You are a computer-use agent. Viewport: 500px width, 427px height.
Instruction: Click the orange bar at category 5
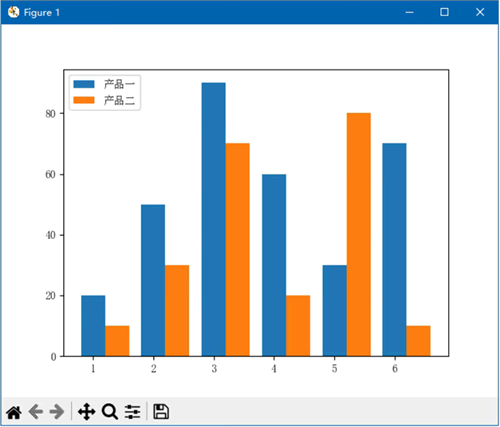click(359, 235)
